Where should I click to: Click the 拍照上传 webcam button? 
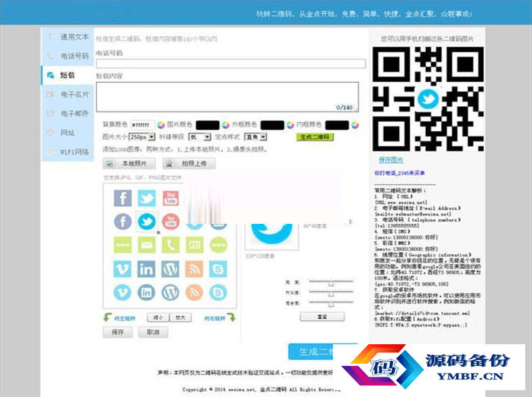tap(189, 164)
